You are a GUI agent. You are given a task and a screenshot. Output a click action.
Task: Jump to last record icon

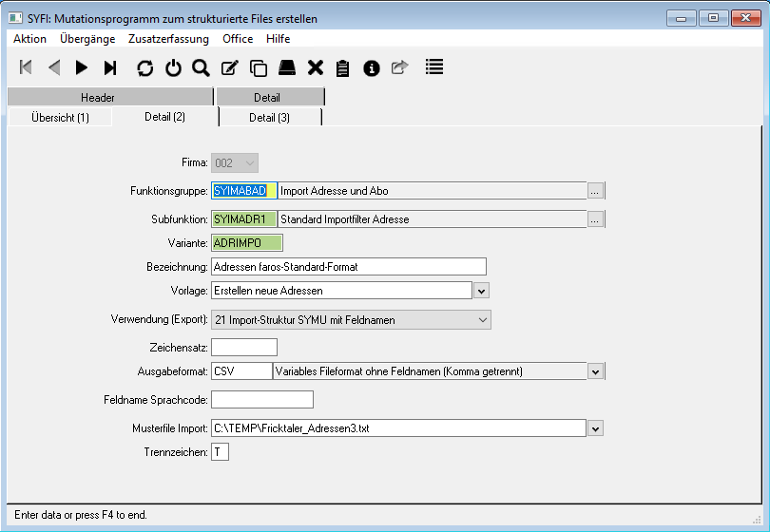coord(110,67)
